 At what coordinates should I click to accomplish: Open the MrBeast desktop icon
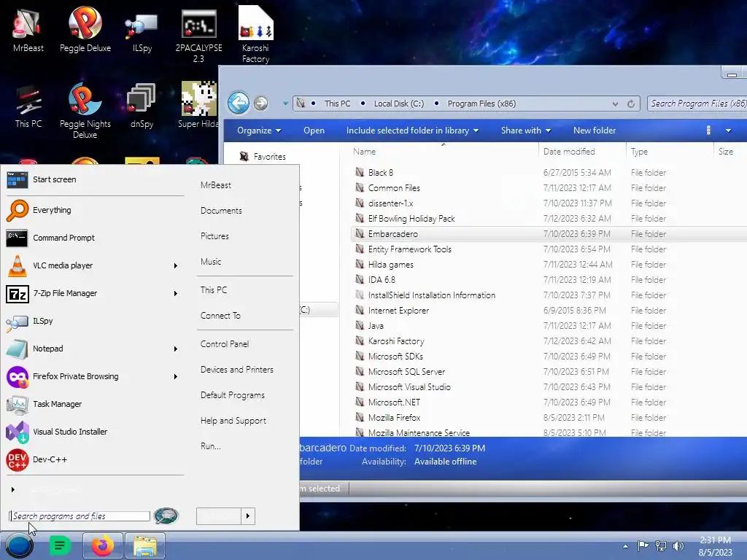pos(28,29)
